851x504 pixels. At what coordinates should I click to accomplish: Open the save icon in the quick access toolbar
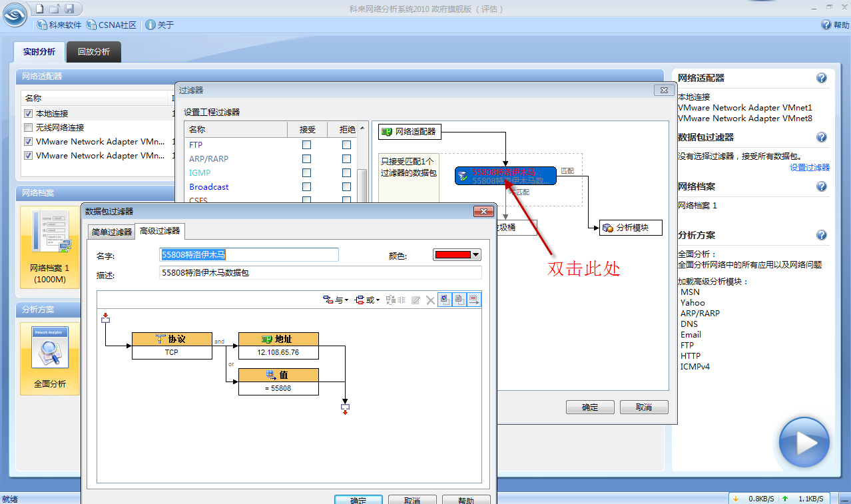(69, 8)
